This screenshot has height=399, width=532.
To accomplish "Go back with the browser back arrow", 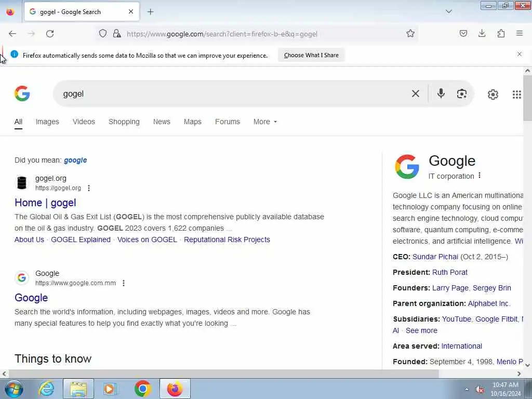I will pyautogui.click(x=12, y=34).
